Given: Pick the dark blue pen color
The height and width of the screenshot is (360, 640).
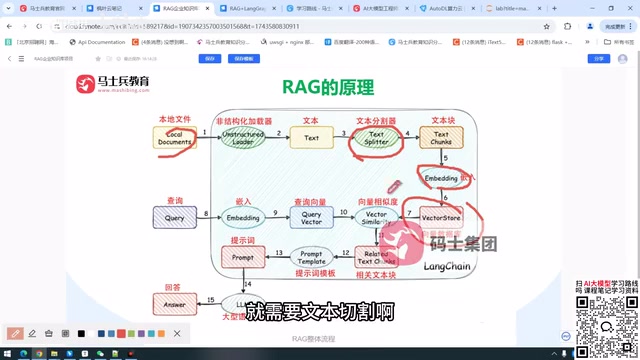Looking at the screenshot, I should coord(101,333).
